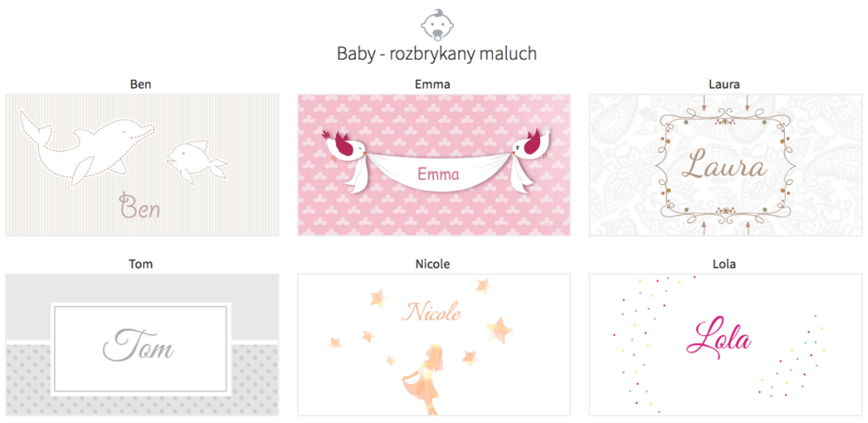Select the Tom gray stars design
This screenshot has width=868, height=423.
click(x=142, y=345)
